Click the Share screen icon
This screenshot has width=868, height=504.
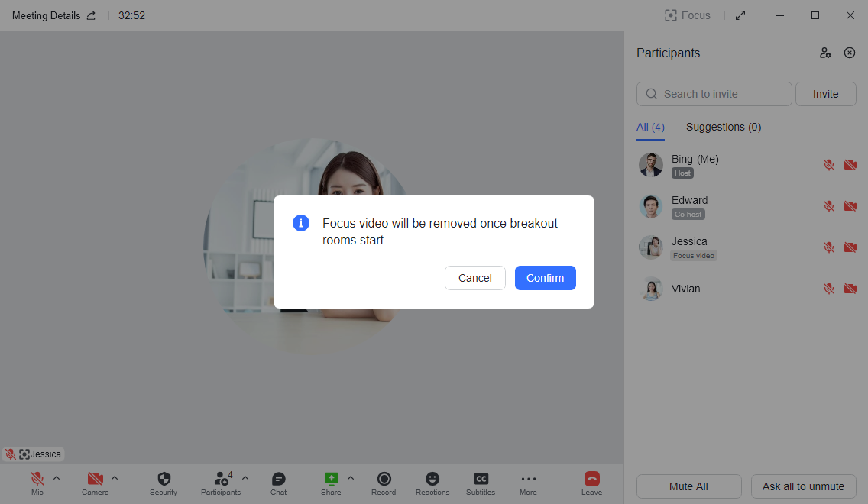[x=331, y=480]
